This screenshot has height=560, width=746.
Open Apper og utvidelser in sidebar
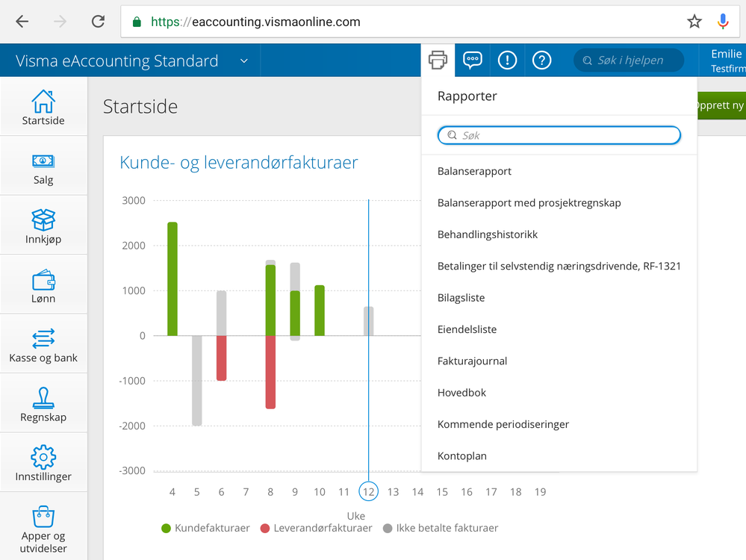(x=43, y=527)
